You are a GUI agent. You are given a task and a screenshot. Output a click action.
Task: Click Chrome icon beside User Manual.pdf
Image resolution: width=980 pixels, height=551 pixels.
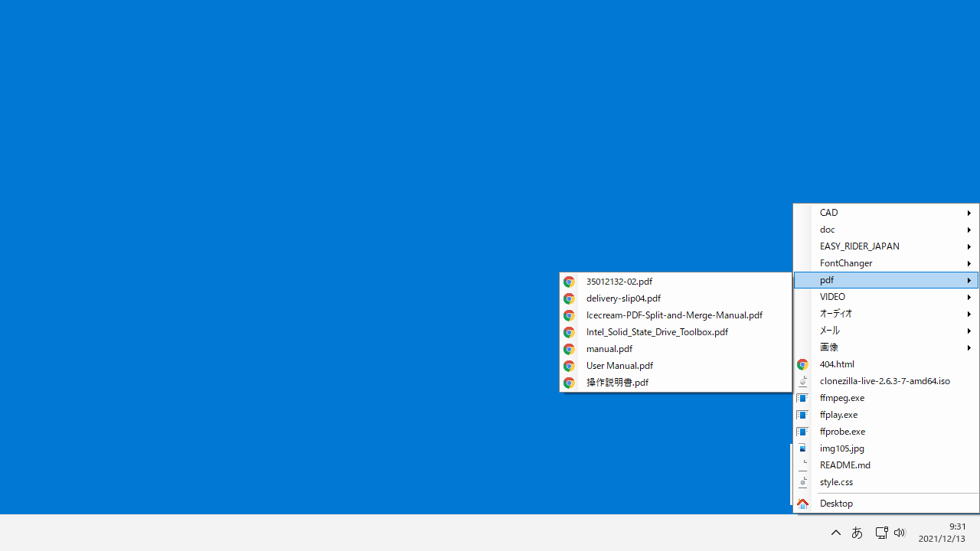(569, 366)
